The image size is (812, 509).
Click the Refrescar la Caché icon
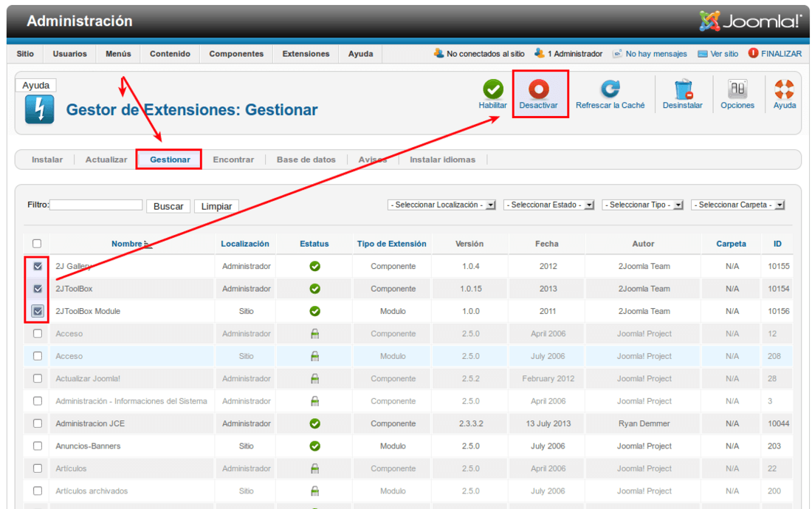(610, 89)
